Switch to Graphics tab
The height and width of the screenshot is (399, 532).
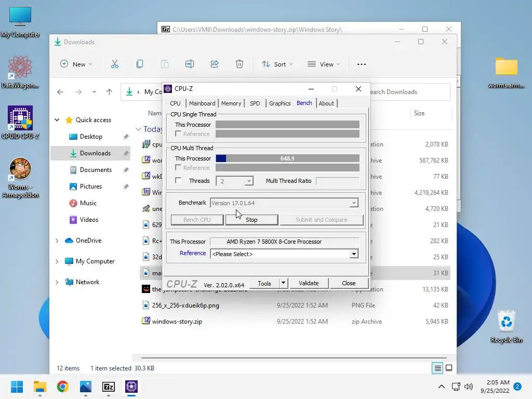click(280, 103)
